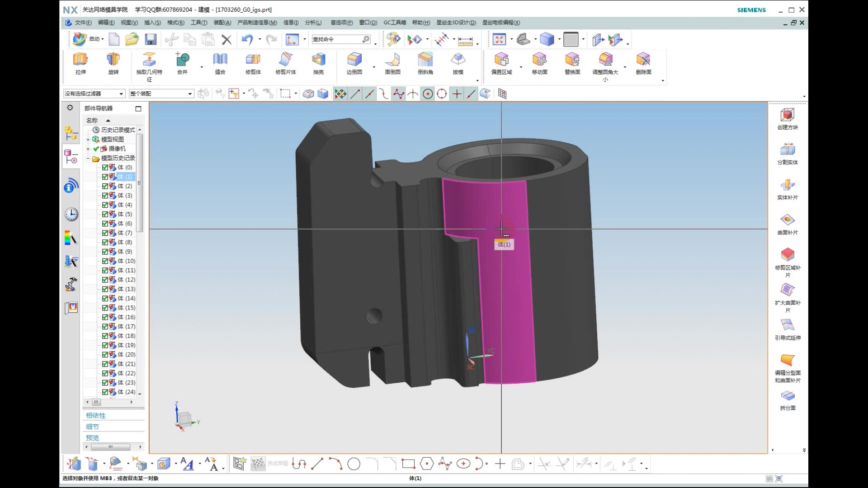Click the 删除面 (Delete Face) icon

[643, 60]
